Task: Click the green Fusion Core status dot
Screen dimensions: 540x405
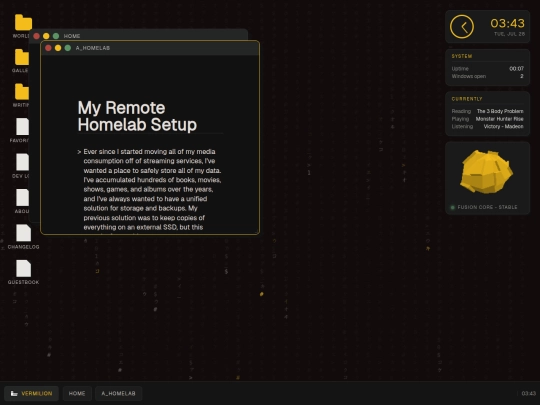Action: point(453,207)
